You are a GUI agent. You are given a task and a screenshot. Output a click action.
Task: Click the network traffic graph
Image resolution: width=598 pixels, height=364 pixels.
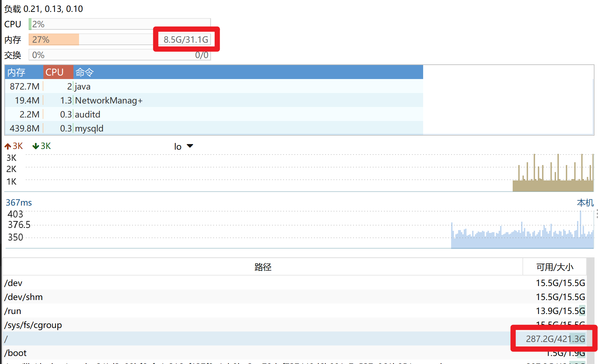point(299,172)
